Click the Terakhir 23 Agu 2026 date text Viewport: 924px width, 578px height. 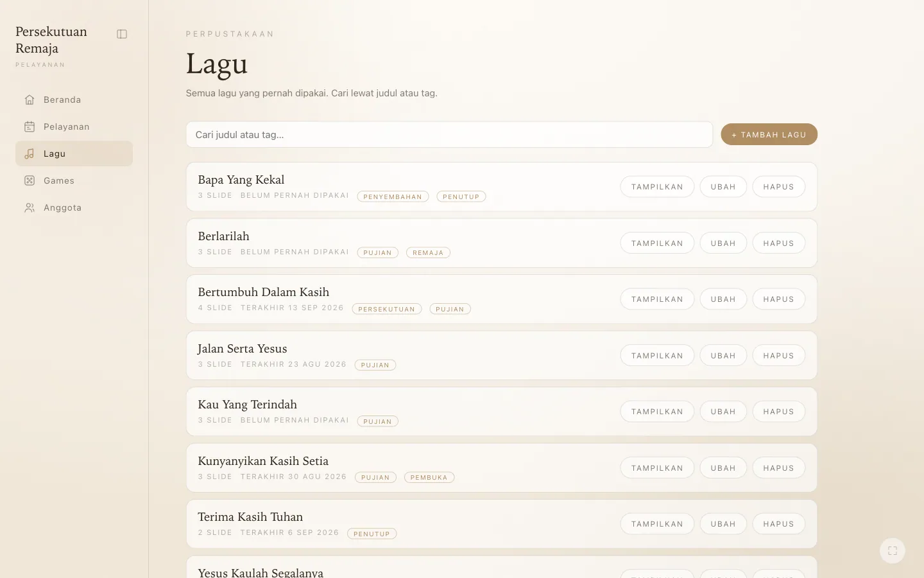click(293, 364)
